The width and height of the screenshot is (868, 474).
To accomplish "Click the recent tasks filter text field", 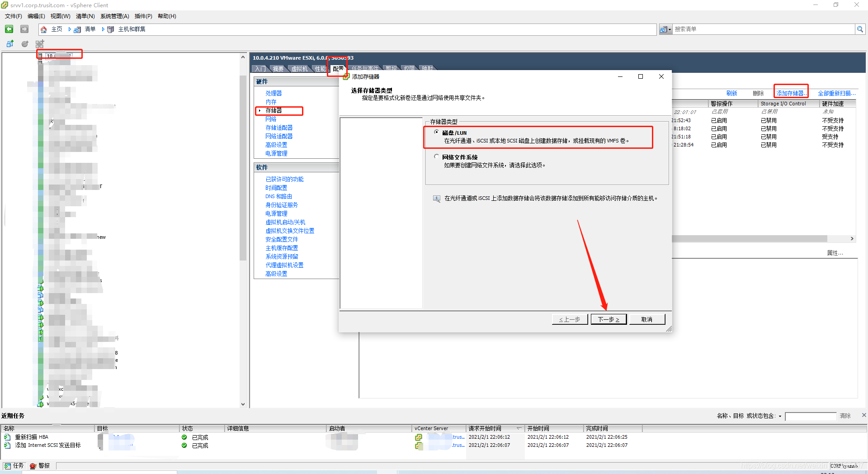I will [811, 416].
